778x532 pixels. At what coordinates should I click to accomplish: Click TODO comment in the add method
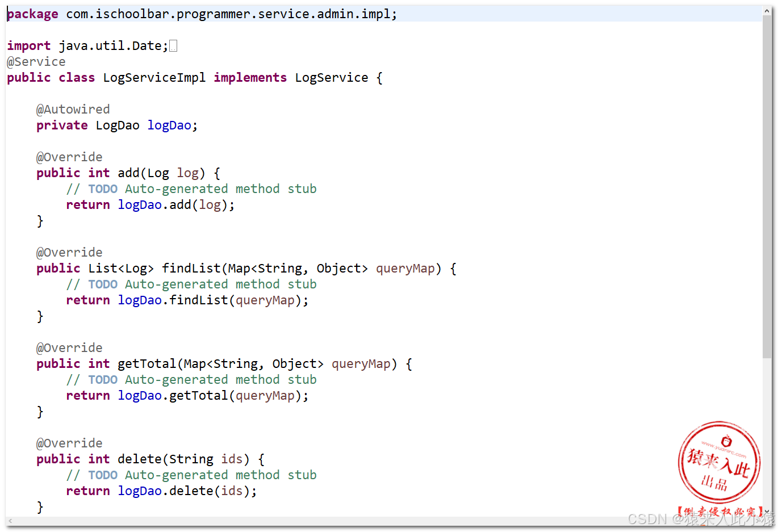[x=191, y=189]
